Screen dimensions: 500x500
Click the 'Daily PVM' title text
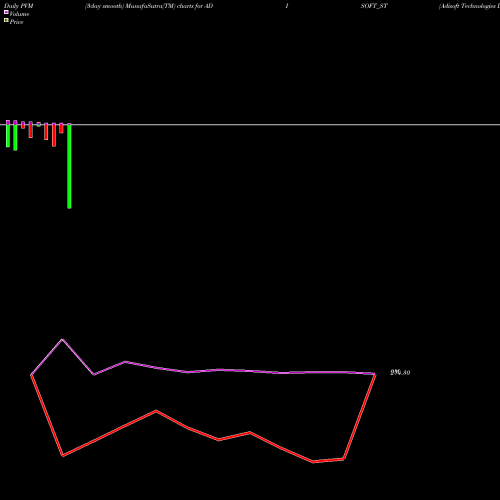(x=19, y=6)
